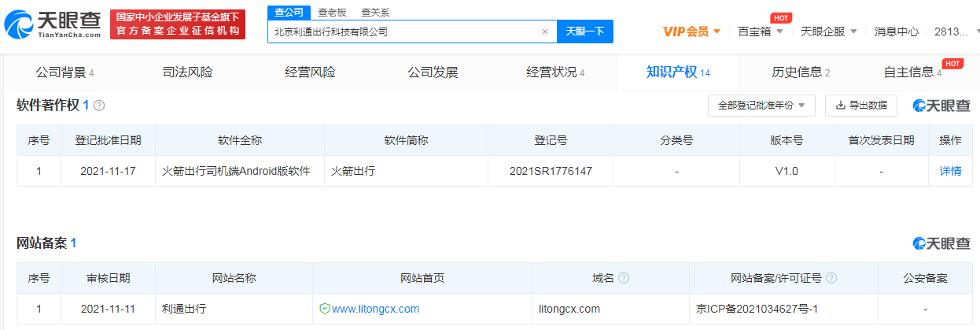
Task: Select the 查公司 search tab
Action: pos(288,13)
